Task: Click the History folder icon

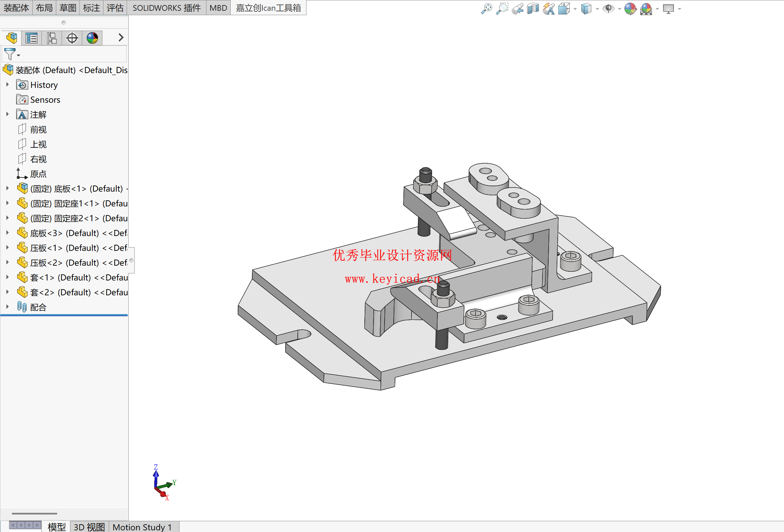Action: 22,85
